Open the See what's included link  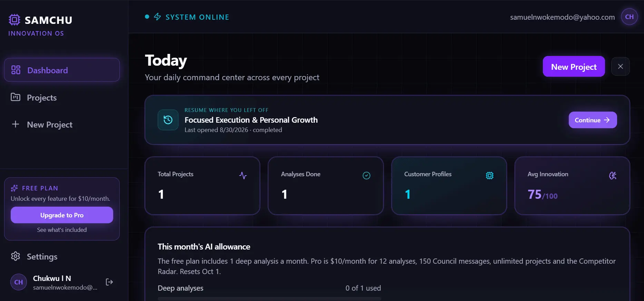click(x=62, y=230)
